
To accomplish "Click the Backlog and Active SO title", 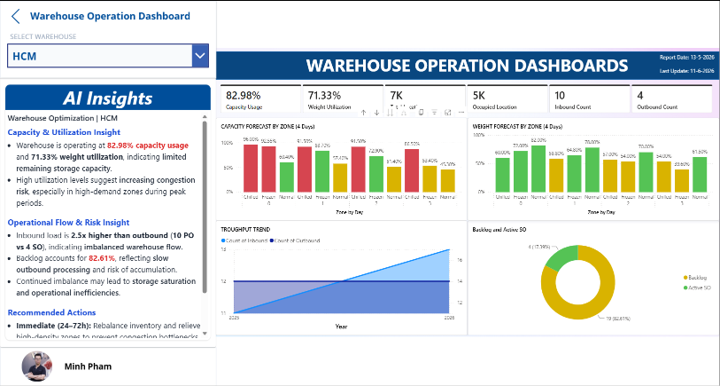I will [x=499, y=229].
